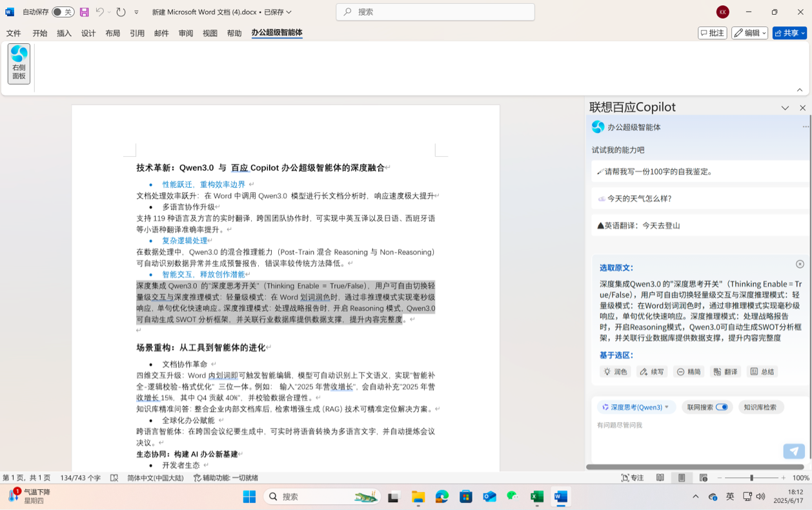Click the 续写 continue-writing action
This screenshot has width=812, height=510.
point(651,372)
